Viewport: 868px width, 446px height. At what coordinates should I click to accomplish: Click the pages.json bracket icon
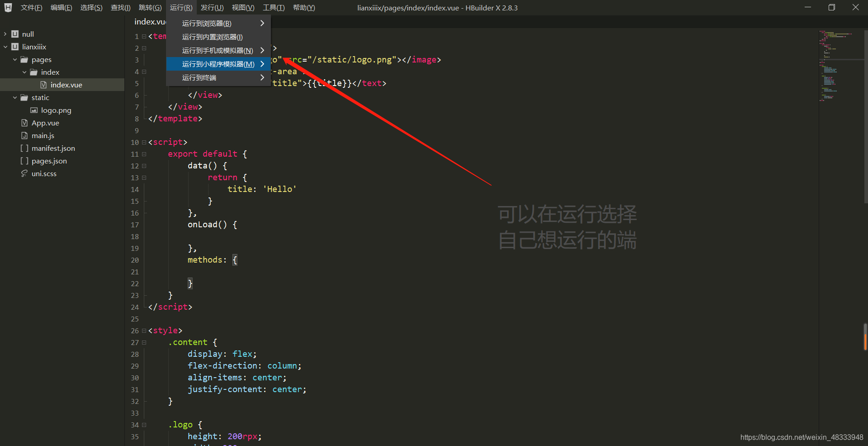coord(24,161)
